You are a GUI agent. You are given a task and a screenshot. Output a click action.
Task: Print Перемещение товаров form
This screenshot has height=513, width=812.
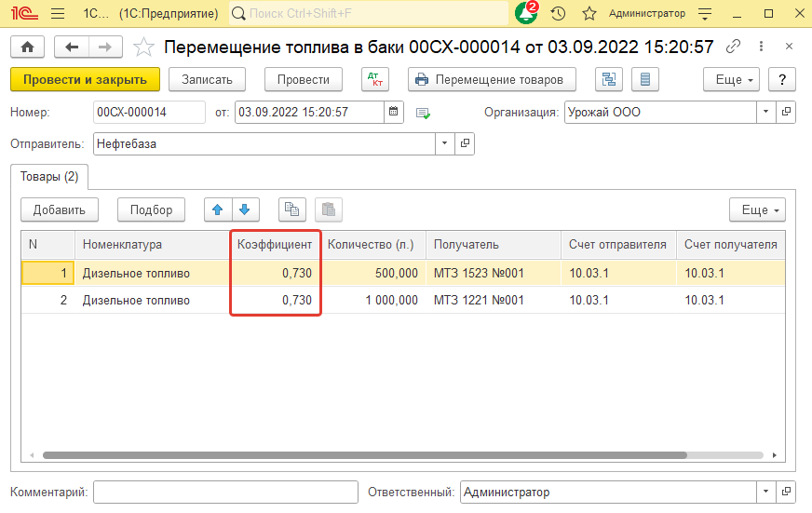pos(492,79)
